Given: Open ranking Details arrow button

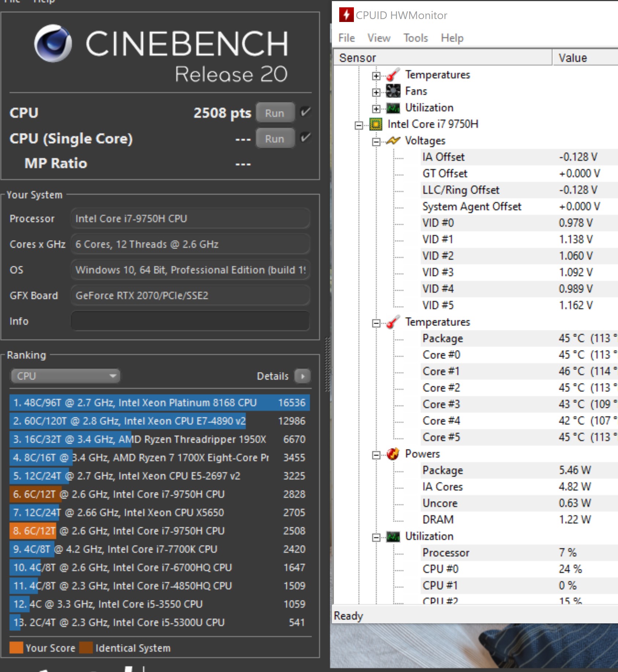Looking at the screenshot, I should (x=303, y=376).
